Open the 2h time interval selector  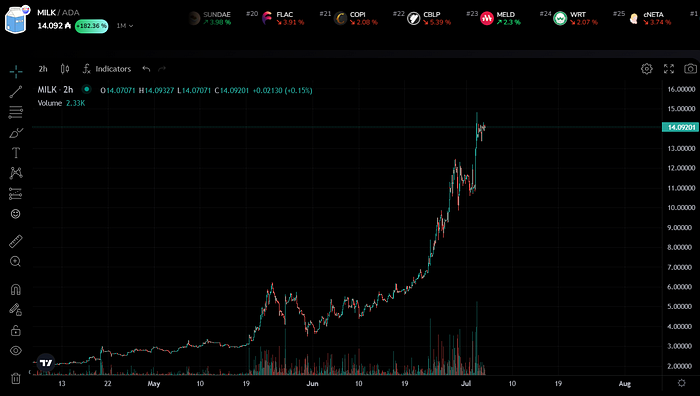[x=43, y=69]
